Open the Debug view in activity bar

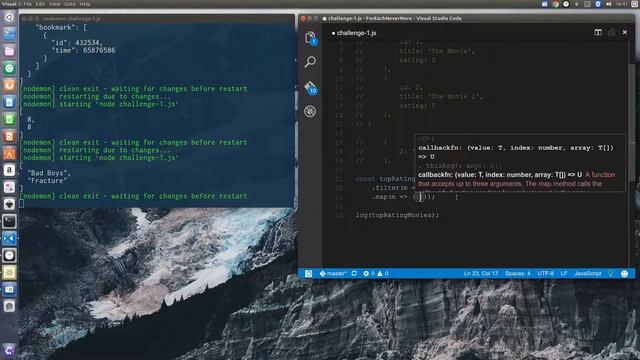point(310,111)
